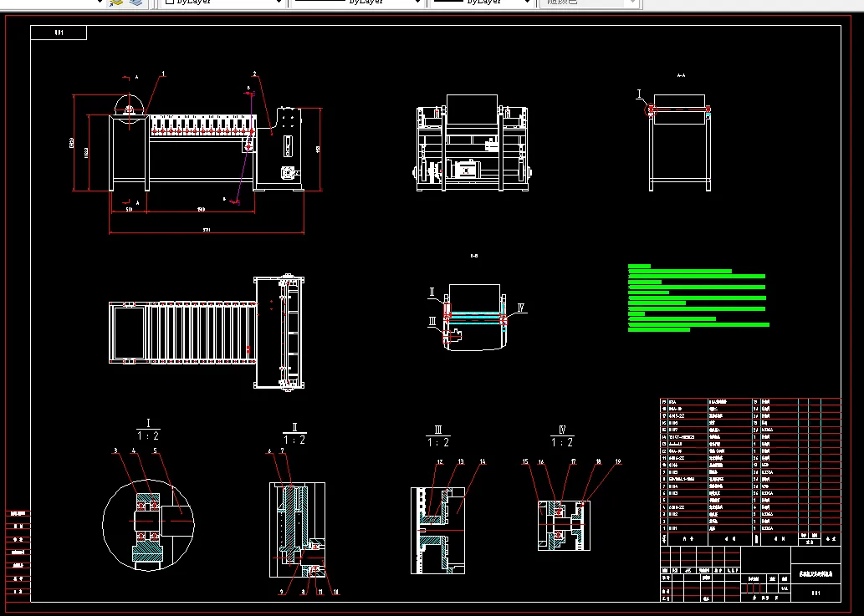
Task: Click "1 : 2" scale under detail I
Action: (148, 436)
